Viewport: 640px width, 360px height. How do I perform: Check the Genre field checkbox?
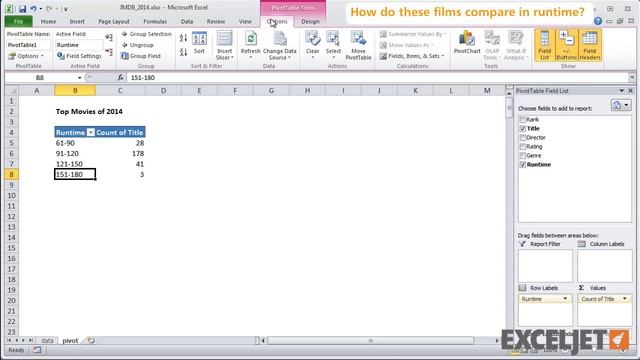(522, 156)
